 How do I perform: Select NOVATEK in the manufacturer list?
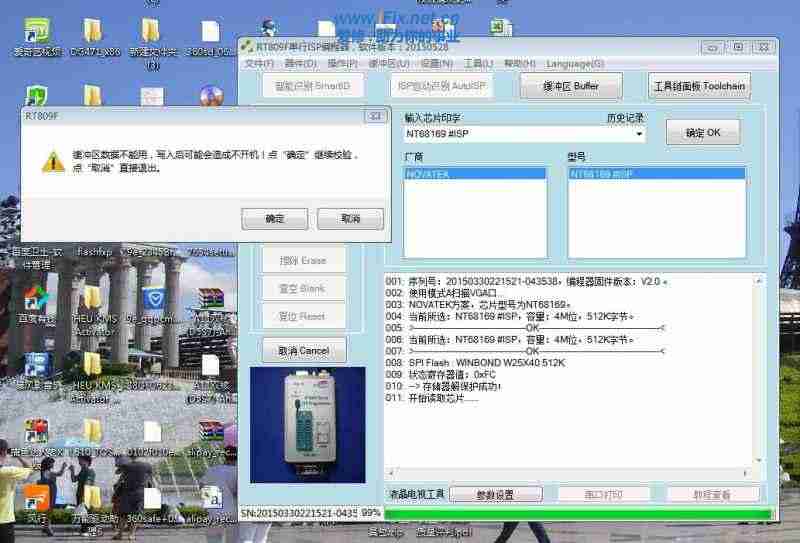click(474, 174)
